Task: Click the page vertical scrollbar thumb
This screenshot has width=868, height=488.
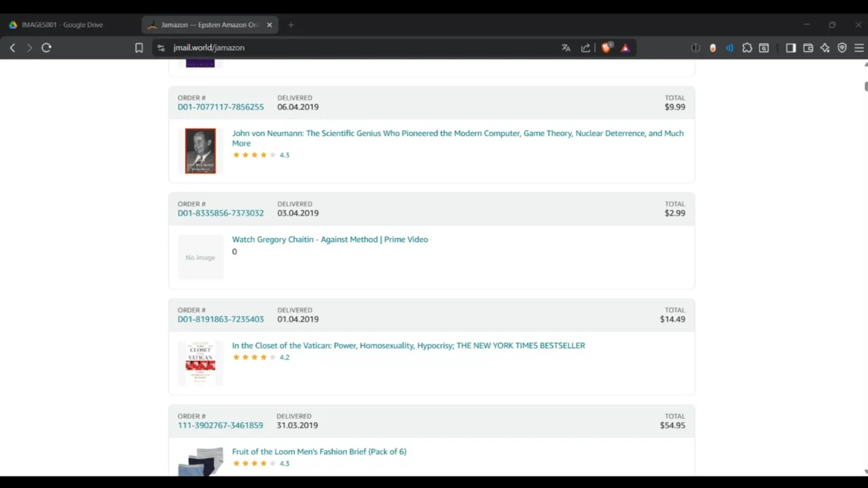Action: pyautogui.click(x=865, y=86)
